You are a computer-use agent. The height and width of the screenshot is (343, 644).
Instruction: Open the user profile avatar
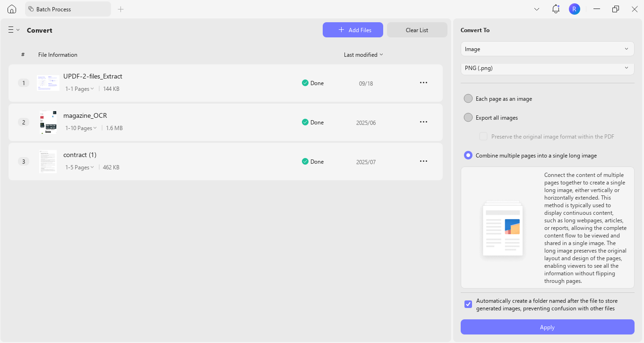coord(574,9)
